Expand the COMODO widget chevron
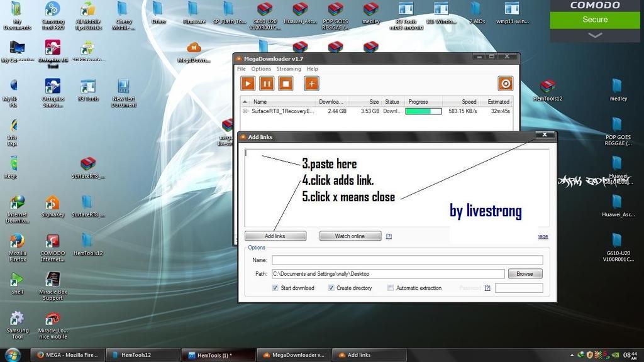This screenshot has width=644, height=362. click(x=594, y=35)
